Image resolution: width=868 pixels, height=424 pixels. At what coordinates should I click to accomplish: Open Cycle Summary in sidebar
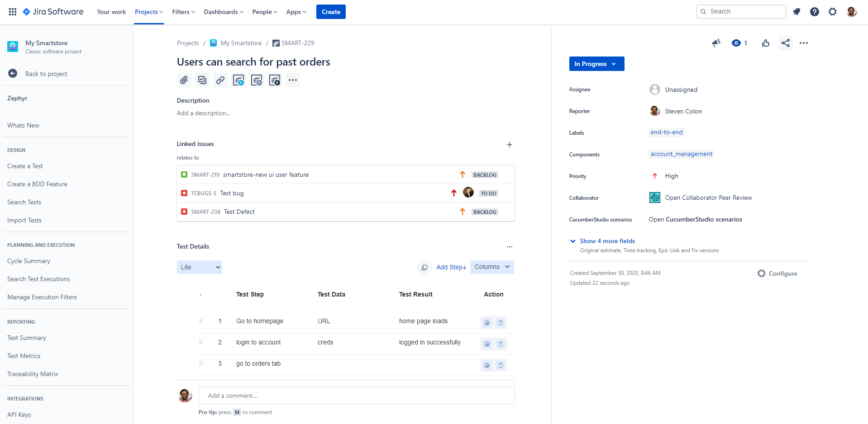pyautogui.click(x=29, y=261)
